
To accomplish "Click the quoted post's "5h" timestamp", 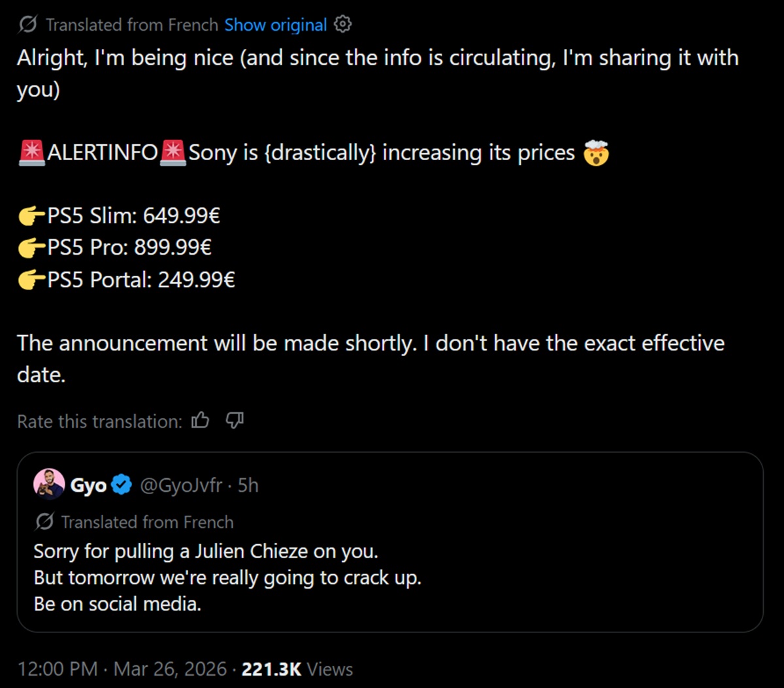I will 248,485.
